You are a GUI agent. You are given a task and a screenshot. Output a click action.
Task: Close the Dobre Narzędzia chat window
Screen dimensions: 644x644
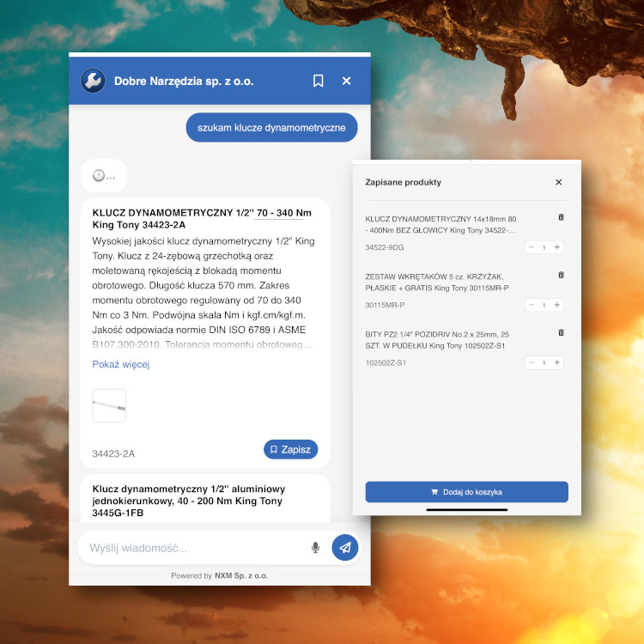coord(347,81)
